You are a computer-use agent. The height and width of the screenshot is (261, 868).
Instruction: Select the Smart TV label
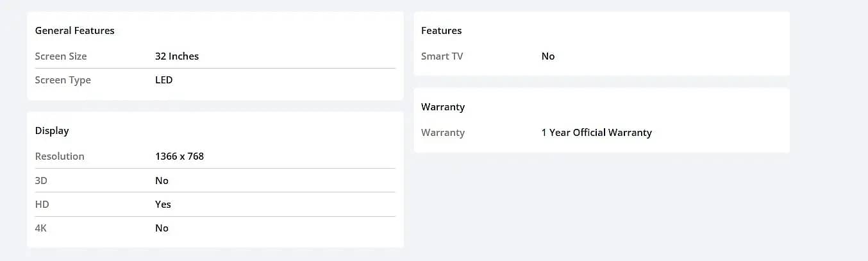tap(442, 56)
